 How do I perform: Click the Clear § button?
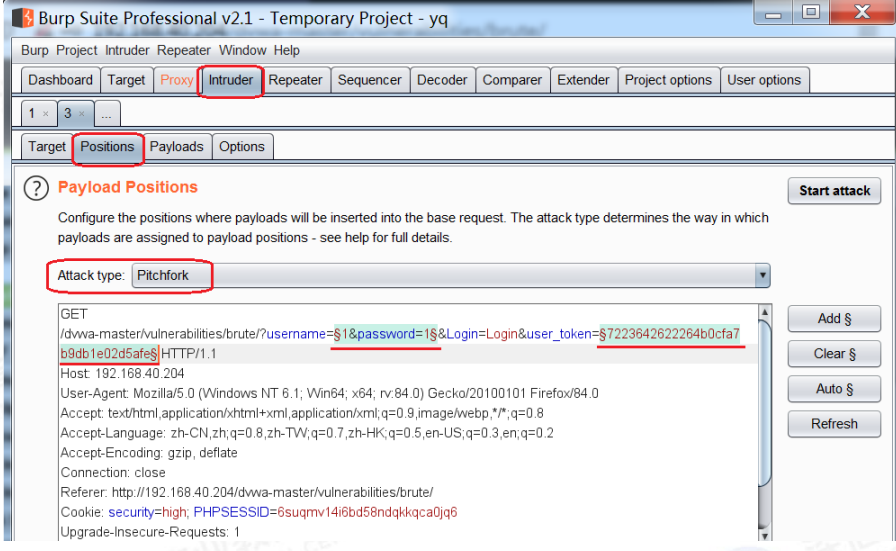[x=834, y=354]
